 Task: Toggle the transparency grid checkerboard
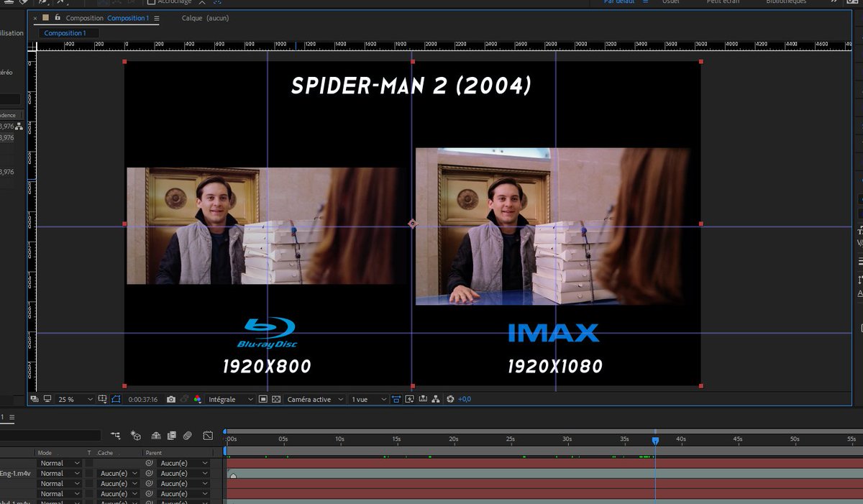pos(276,399)
